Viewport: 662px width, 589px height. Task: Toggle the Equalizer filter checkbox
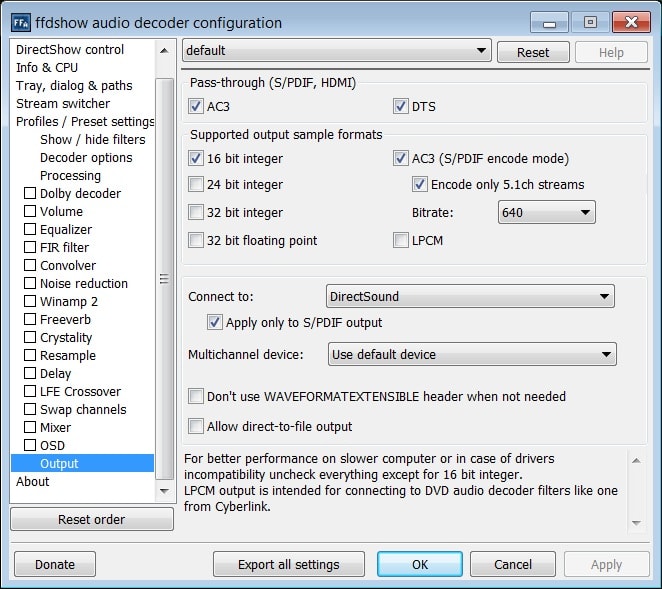(30, 230)
